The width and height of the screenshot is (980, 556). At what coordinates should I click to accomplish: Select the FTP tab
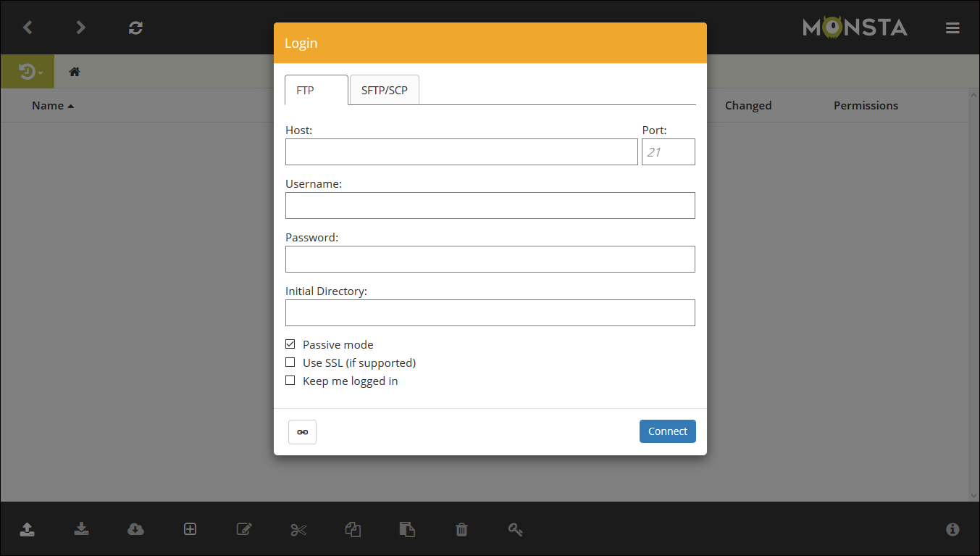pyautogui.click(x=317, y=90)
